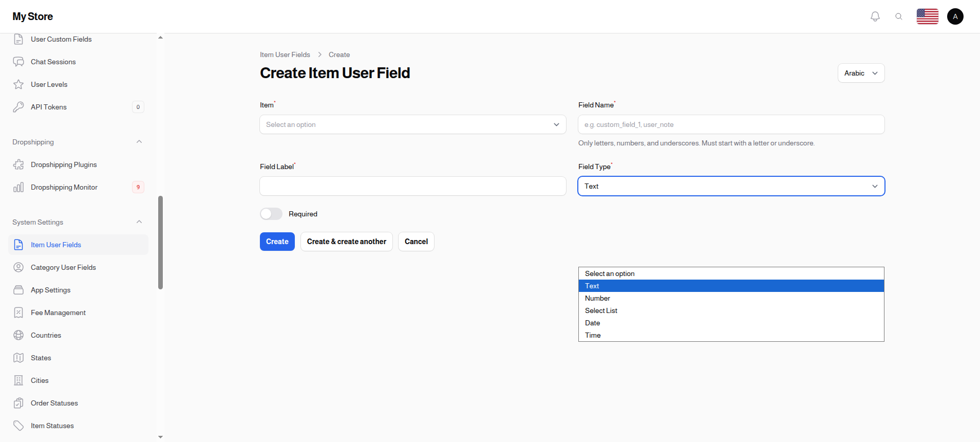Open the notifications bell
980x442 pixels.
(x=875, y=16)
